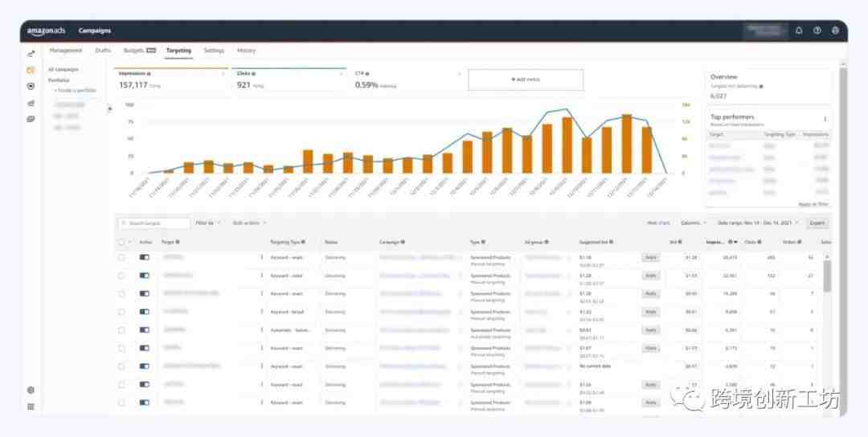Open the stacked layers sidebar icon
The width and height of the screenshot is (868, 437).
31,119
